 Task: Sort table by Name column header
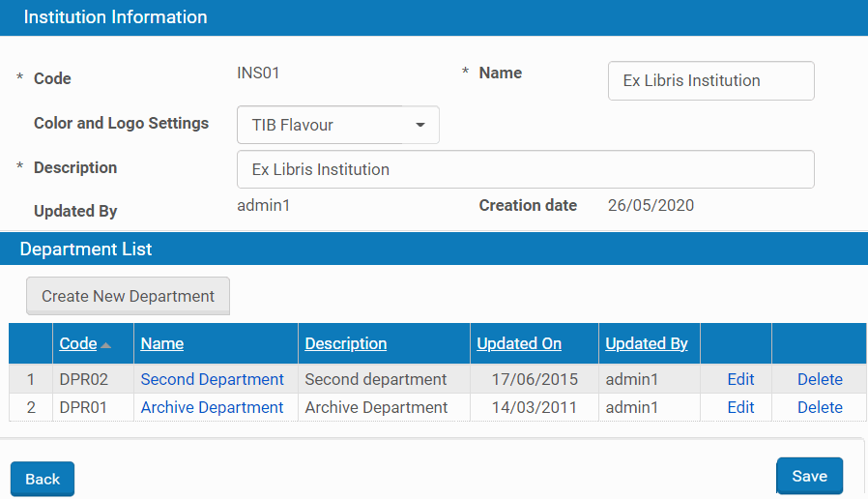tap(161, 343)
